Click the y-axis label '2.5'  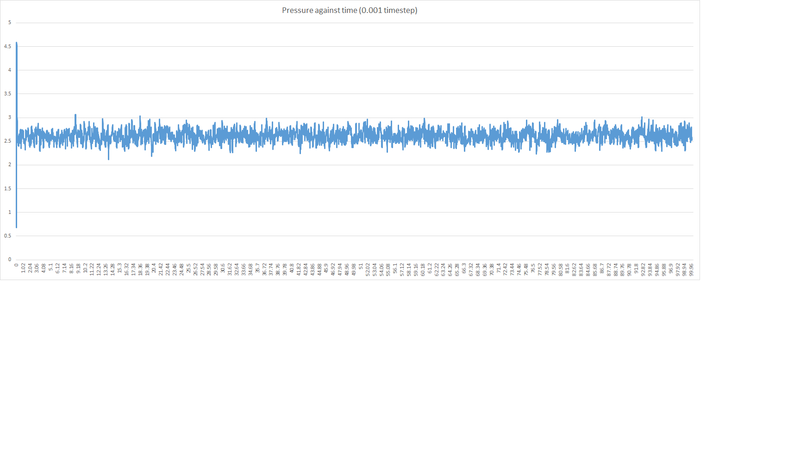pyautogui.click(x=8, y=141)
